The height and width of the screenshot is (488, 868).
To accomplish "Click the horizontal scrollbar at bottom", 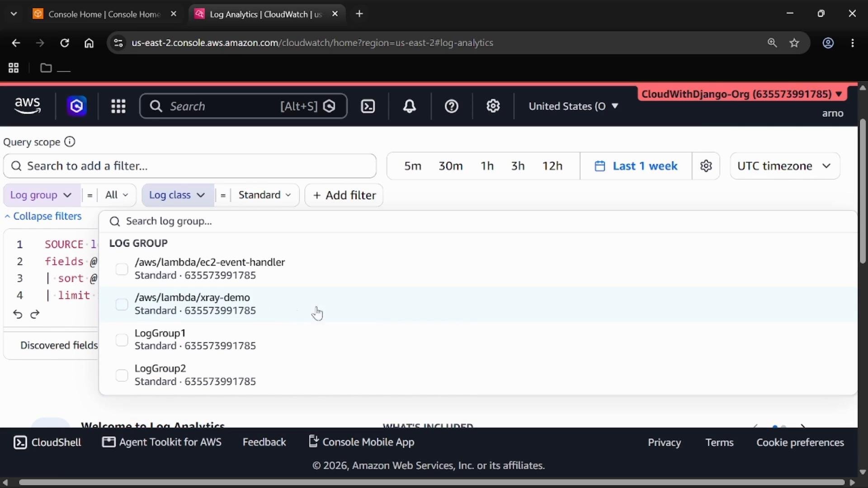I will pos(431,482).
